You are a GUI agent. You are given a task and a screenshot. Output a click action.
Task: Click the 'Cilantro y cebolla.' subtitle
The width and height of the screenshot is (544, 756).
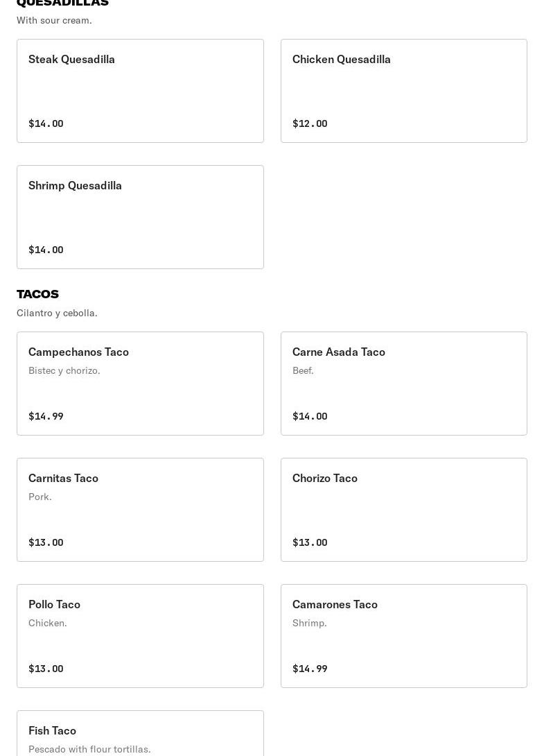[x=57, y=313]
